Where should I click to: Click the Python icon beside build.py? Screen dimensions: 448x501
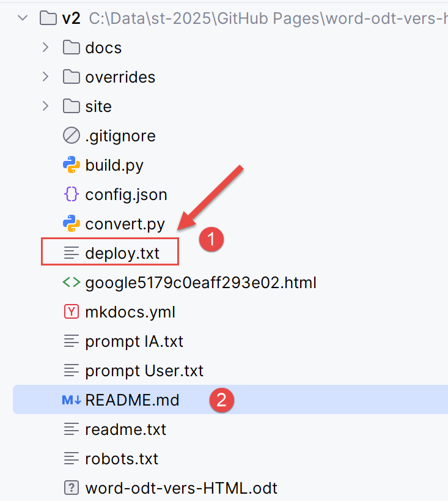click(x=72, y=165)
